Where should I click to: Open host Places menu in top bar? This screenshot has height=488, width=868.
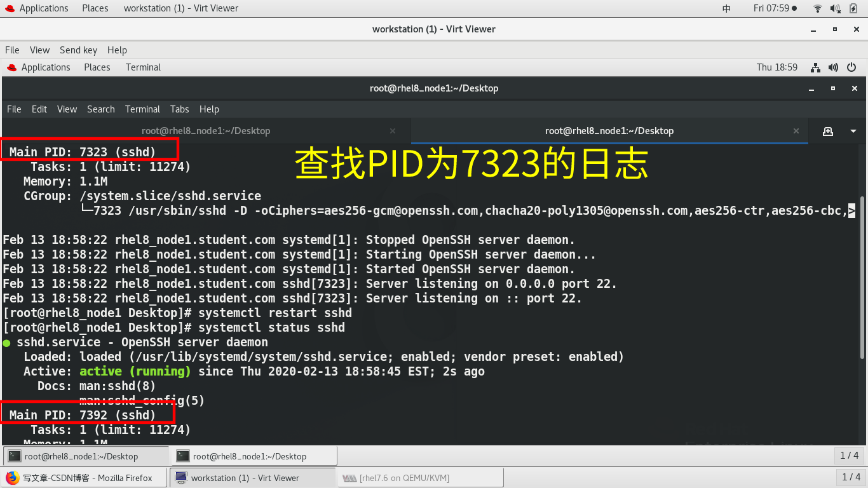pos(95,8)
